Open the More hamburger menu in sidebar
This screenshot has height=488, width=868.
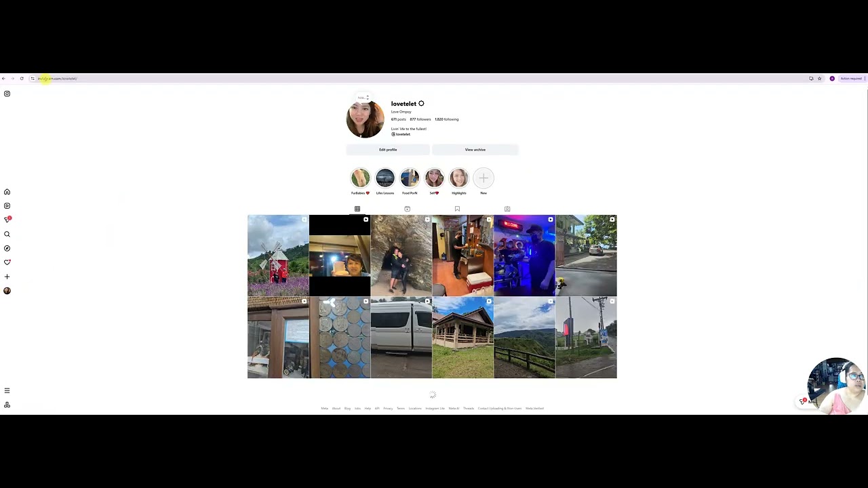click(x=7, y=390)
